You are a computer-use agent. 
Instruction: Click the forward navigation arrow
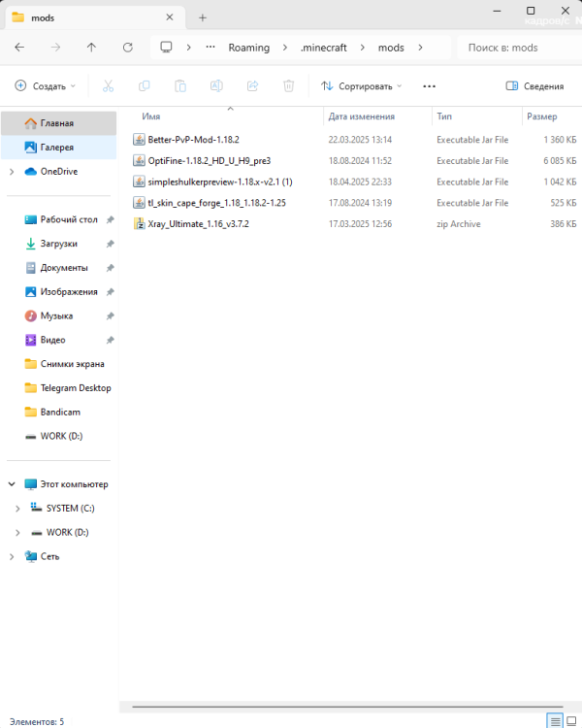55,48
